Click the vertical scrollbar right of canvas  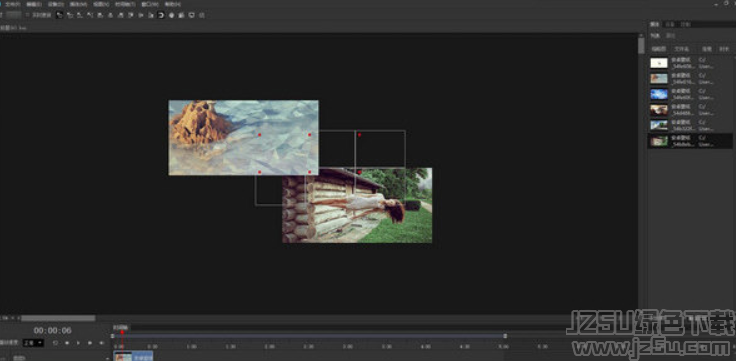tap(641, 46)
